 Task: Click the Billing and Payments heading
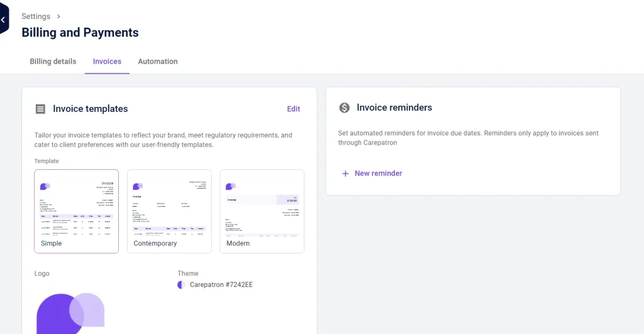80,33
